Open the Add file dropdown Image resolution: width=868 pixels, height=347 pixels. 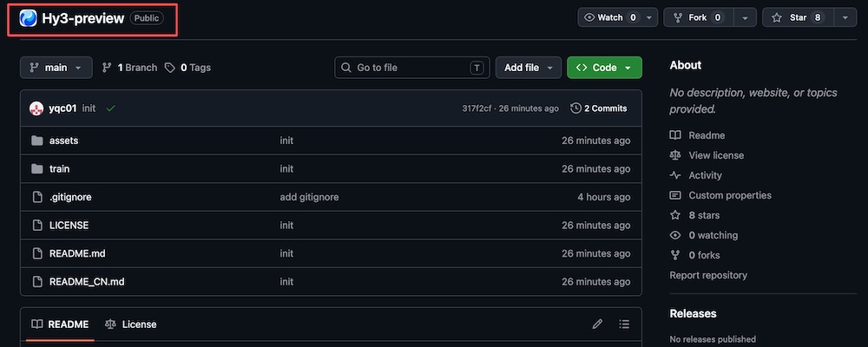(528, 68)
